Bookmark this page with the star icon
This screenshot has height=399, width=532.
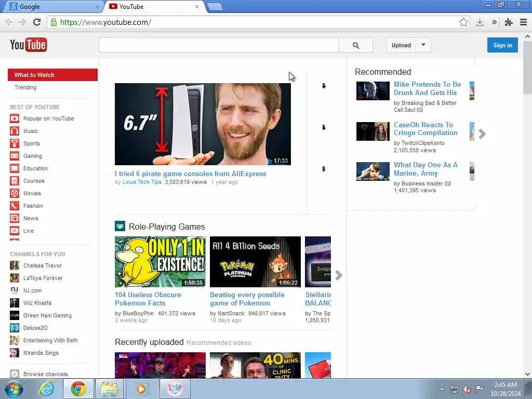(x=463, y=22)
